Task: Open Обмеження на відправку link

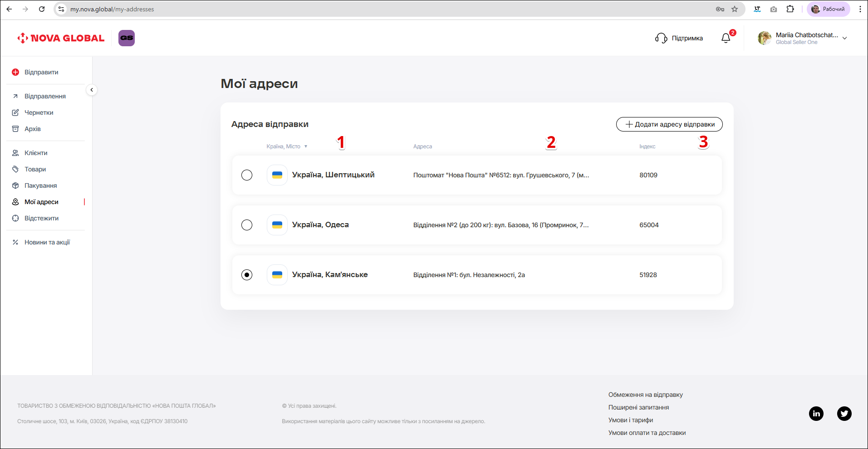Action: 645,395
